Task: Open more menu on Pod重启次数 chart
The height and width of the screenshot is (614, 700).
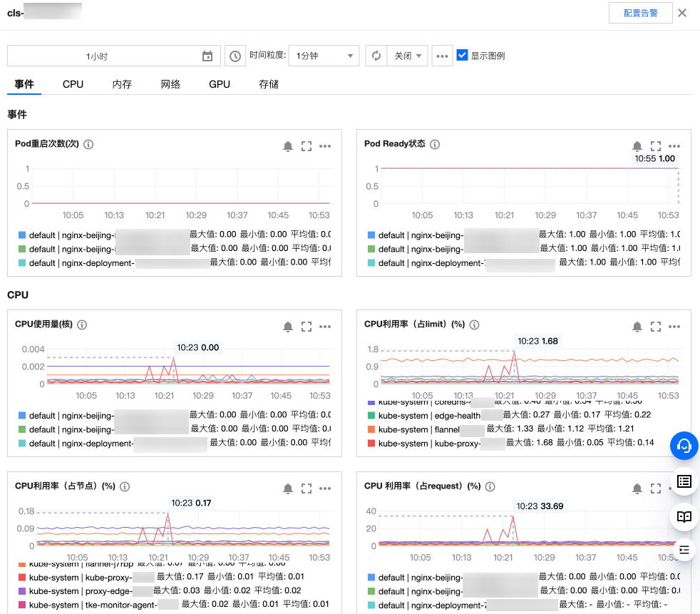Action: 325,146
